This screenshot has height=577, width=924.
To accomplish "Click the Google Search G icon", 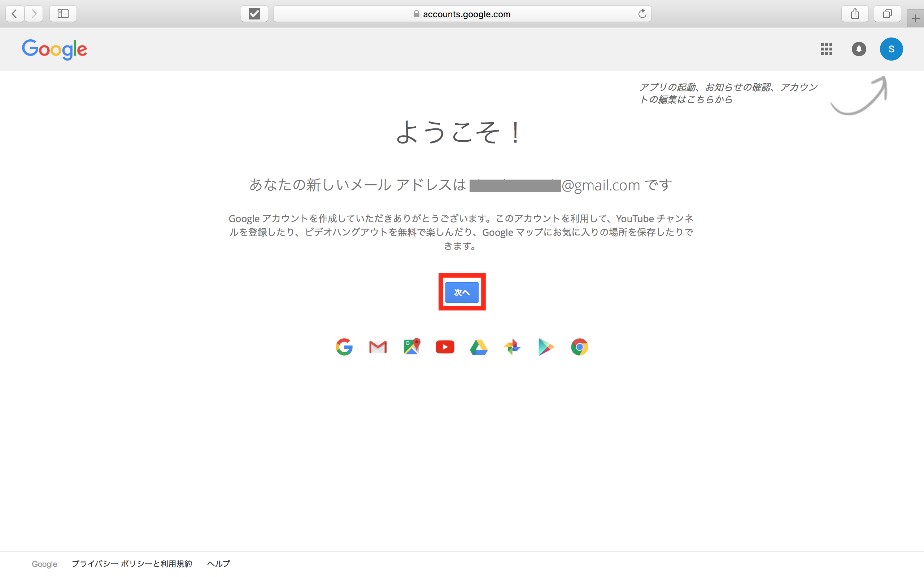I will coord(344,347).
